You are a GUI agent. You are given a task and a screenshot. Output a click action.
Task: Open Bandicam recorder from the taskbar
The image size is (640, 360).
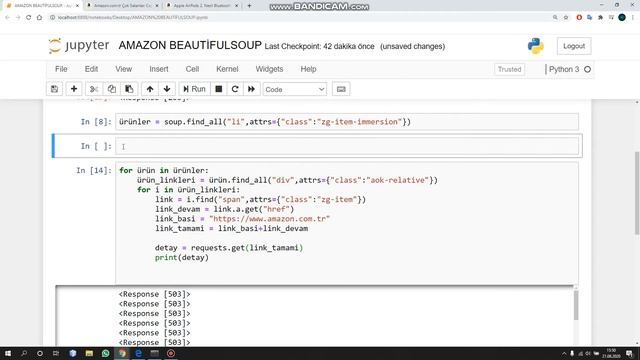pos(171,353)
